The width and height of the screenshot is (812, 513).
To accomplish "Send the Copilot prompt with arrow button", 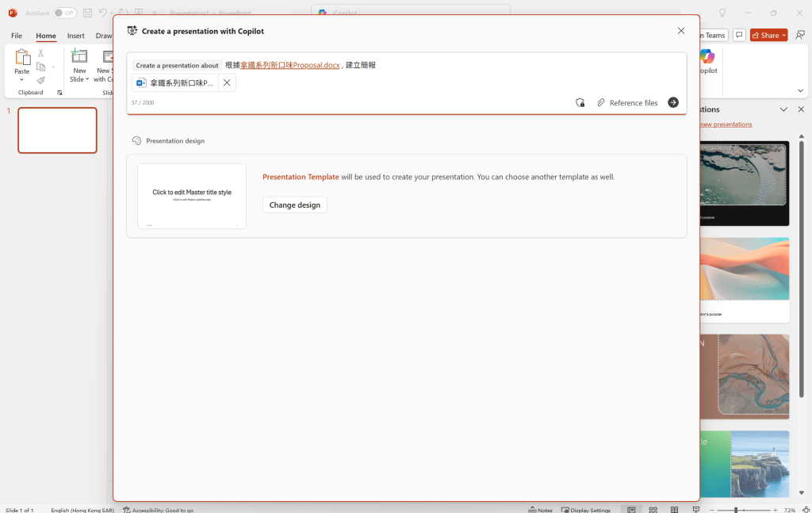I will (x=672, y=102).
